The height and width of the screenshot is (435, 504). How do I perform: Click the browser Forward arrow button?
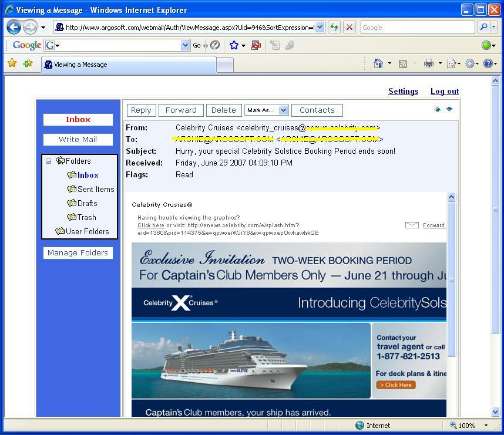pyautogui.click(x=31, y=28)
